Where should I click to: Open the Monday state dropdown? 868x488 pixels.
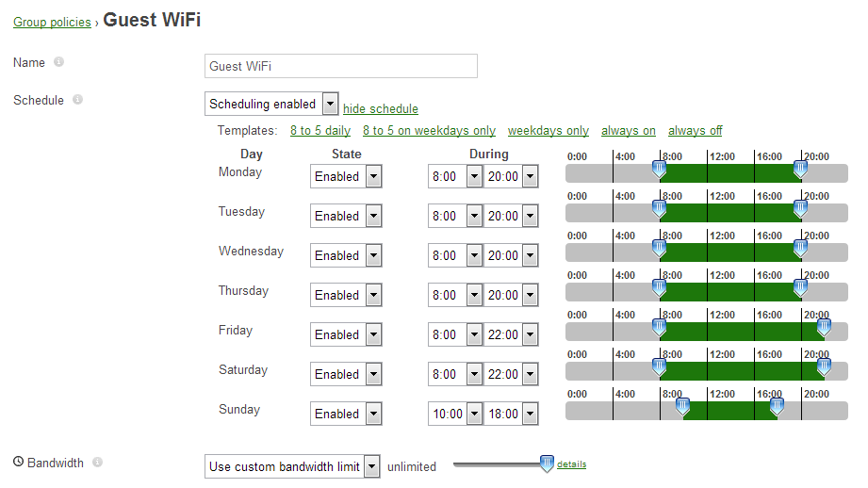[x=346, y=176]
